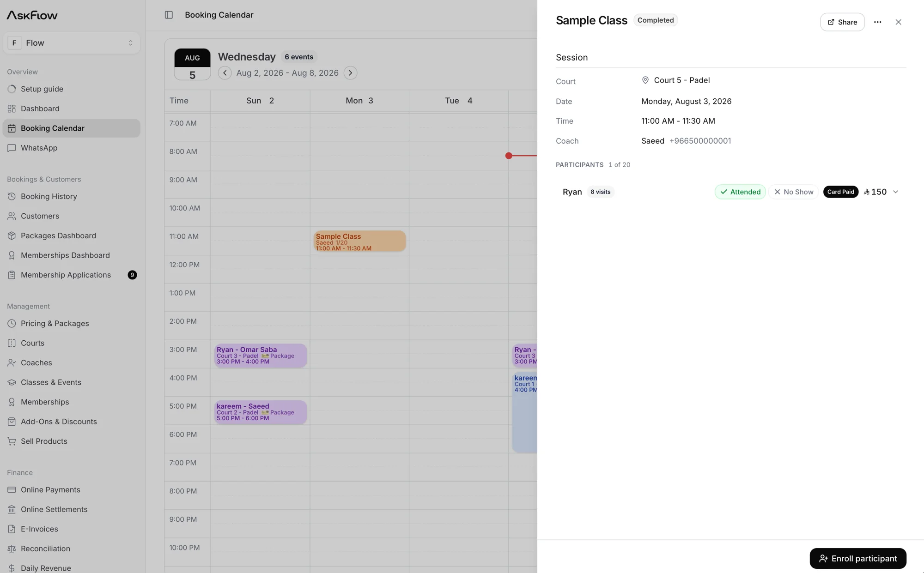Screen dimensions: 924x573
Task: Click the Booking History clock icon
Action: point(12,196)
